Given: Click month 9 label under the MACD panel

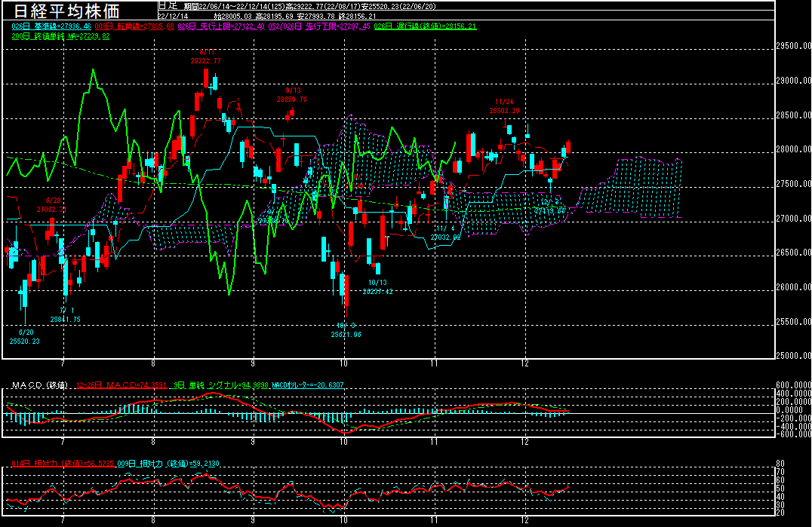Looking at the screenshot, I should tap(253, 443).
